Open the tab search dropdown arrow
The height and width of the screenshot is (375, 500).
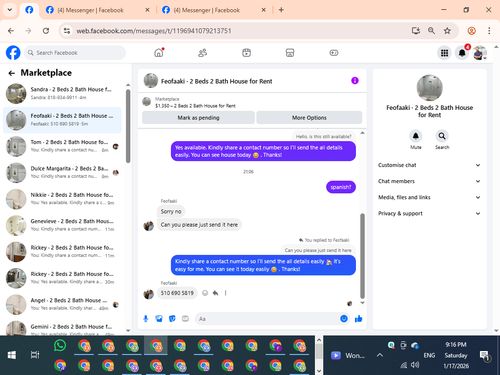pyautogui.click(x=10, y=10)
